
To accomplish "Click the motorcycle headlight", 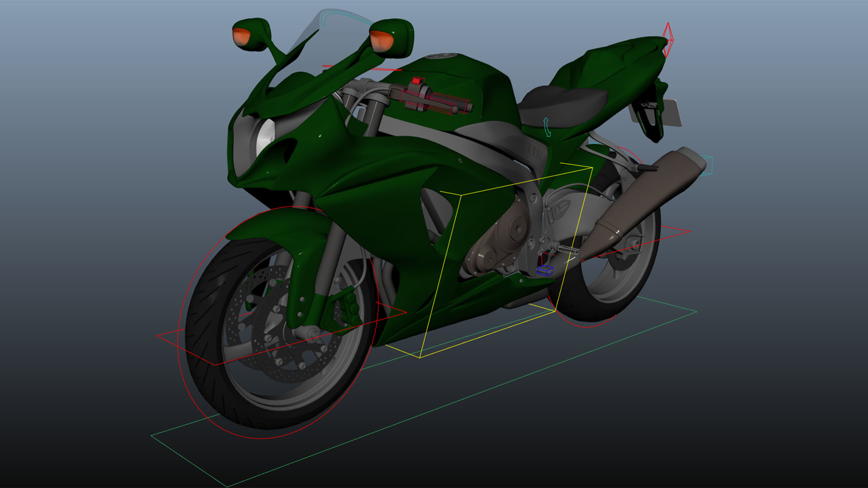I will [258, 131].
